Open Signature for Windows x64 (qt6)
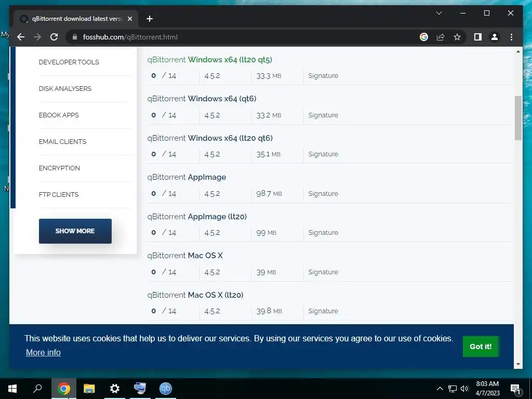The image size is (532, 399). pyautogui.click(x=323, y=115)
